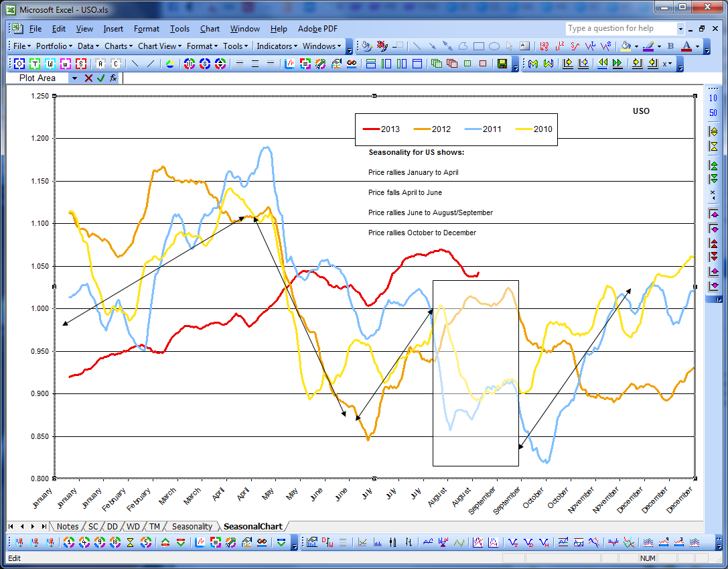
Task: Open the Data dropdown in add-in toolbar
Action: click(x=88, y=46)
